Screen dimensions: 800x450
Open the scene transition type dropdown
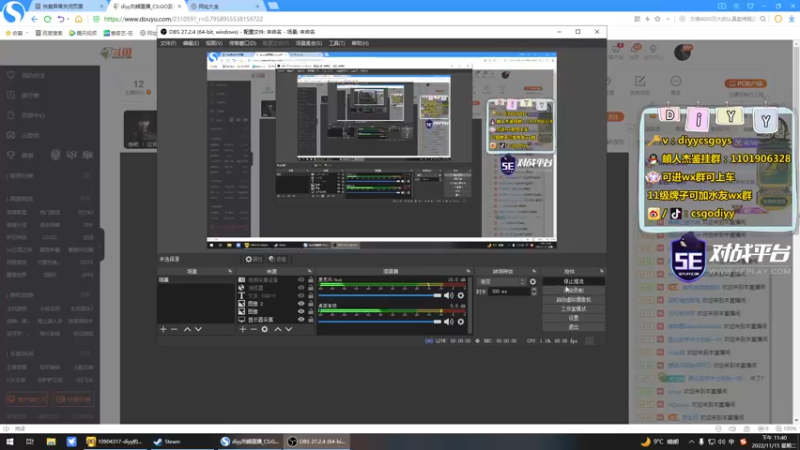tap(501, 282)
